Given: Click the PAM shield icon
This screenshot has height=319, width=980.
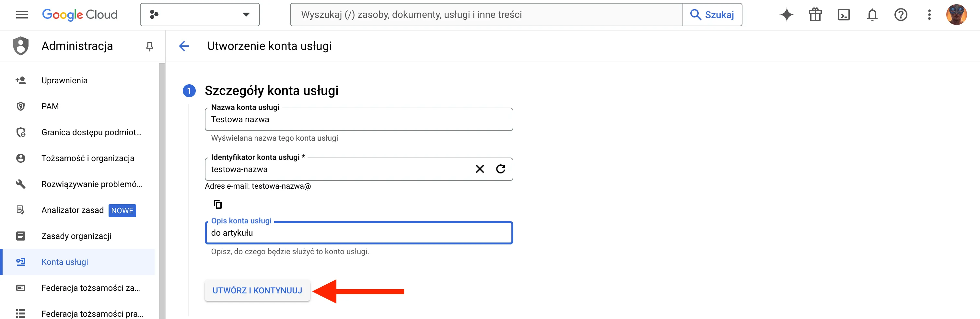Looking at the screenshot, I should [21, 106].
